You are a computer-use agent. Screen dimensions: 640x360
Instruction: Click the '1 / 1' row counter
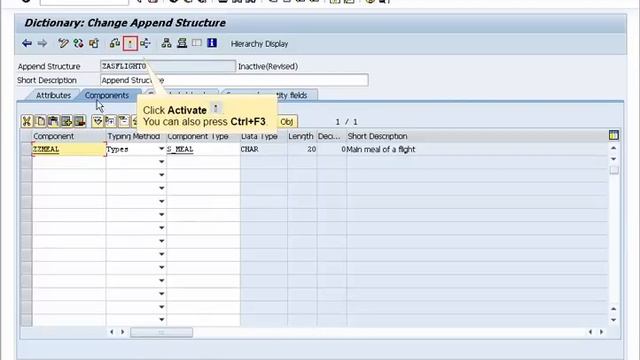pos(347,122)
